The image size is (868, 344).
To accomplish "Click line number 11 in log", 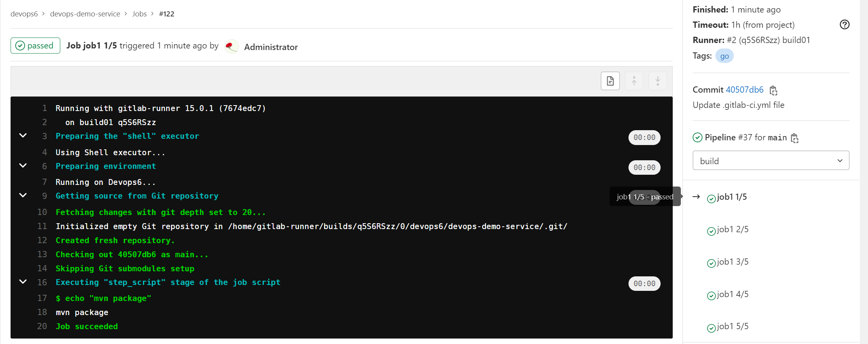I will [x=42, y=226].
